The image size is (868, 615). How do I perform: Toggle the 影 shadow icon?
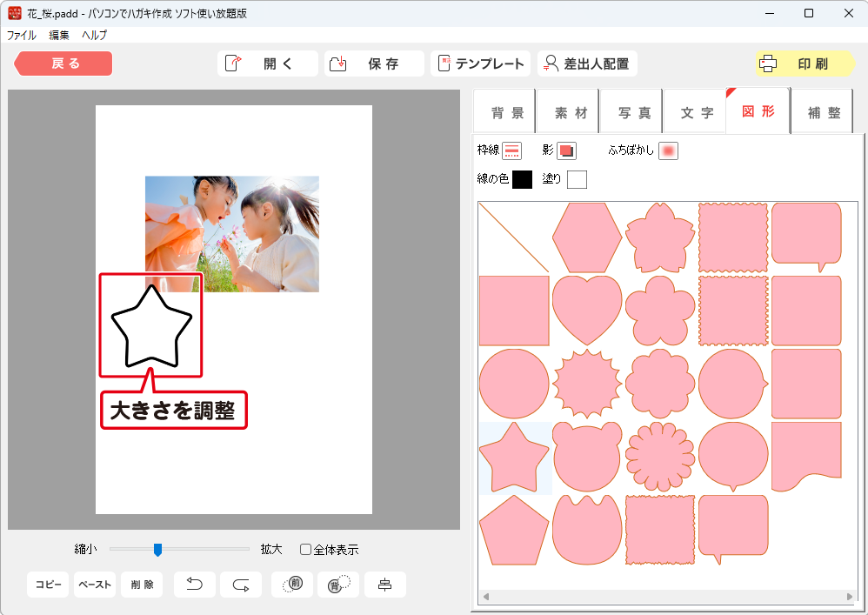[x=566, y=150]
